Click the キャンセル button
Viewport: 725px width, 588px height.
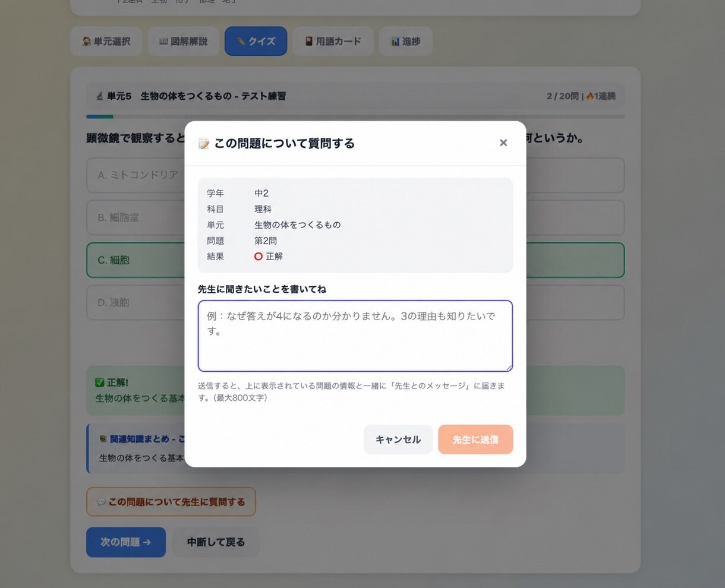pos(398,440)
